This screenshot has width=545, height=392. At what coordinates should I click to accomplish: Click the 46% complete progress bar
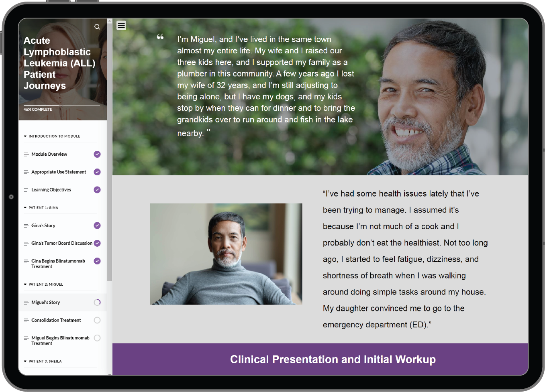click(61, 106)
